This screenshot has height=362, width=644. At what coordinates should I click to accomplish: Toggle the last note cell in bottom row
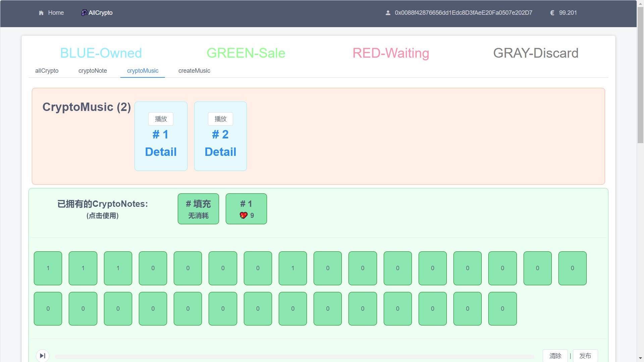502,309
